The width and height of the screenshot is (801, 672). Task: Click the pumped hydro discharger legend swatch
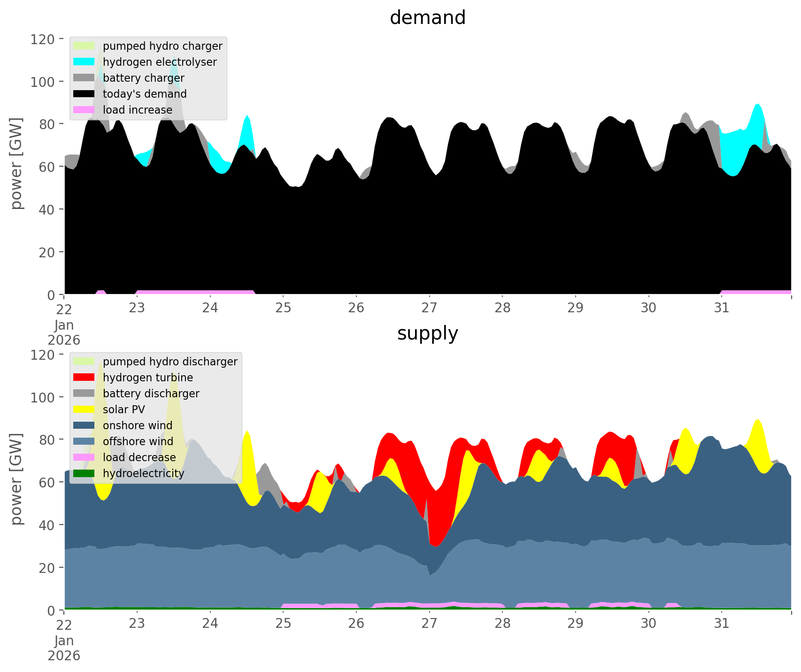pos(84,362)
